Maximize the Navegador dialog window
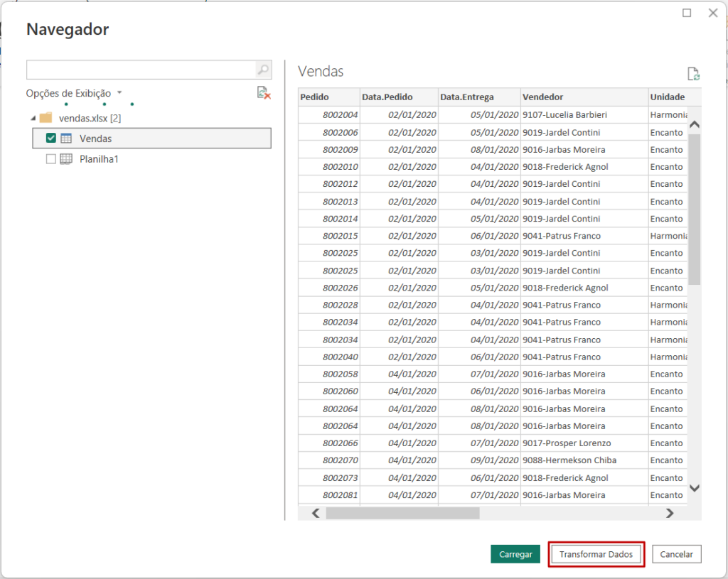 click(687, 13)
